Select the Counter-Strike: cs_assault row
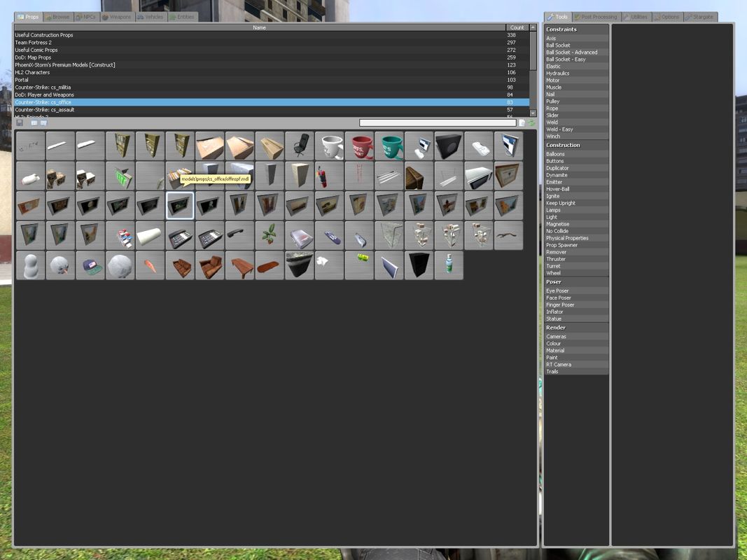This screenshot has width=747, height=560. point(272,109)
